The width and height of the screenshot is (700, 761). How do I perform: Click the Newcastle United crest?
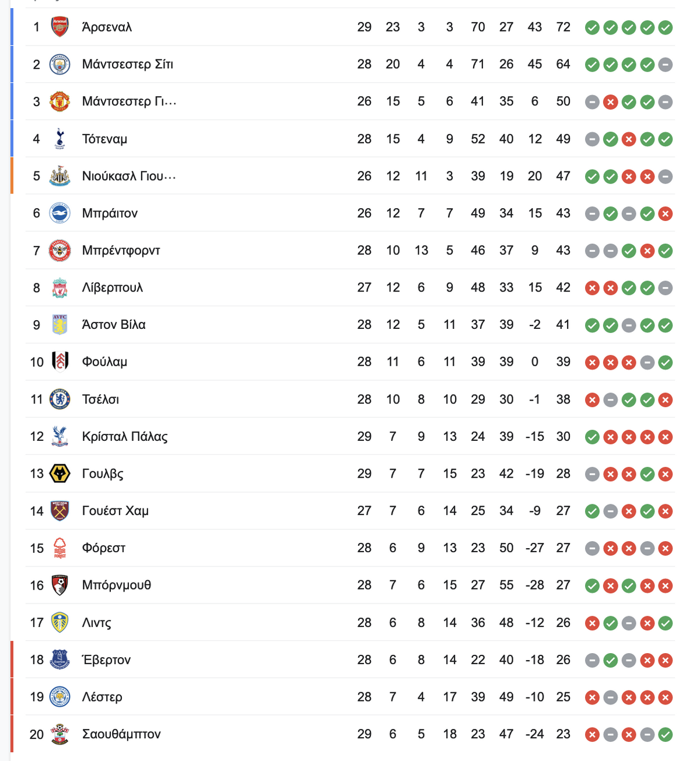(60, 176)
